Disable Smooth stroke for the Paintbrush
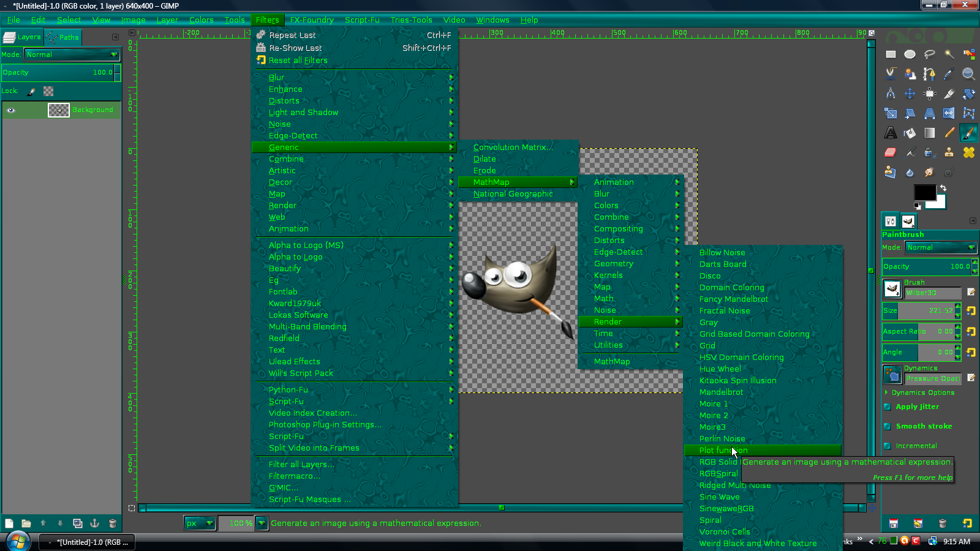This screenshot has width=980, height=551. 888,426
